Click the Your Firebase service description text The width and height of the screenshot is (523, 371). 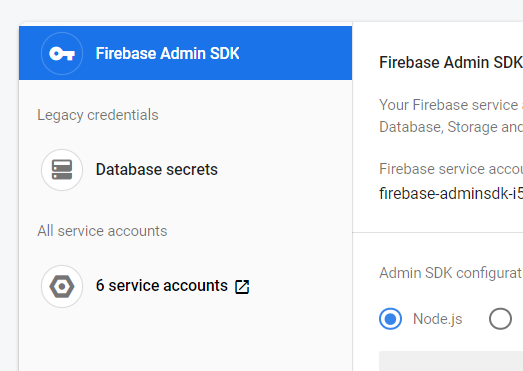pyautogui.click(x=451, y=105)
